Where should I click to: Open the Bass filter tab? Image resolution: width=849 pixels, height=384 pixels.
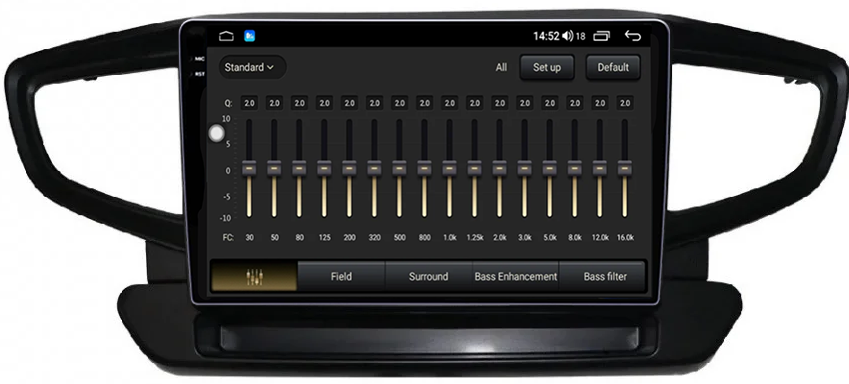coord(605,276)
